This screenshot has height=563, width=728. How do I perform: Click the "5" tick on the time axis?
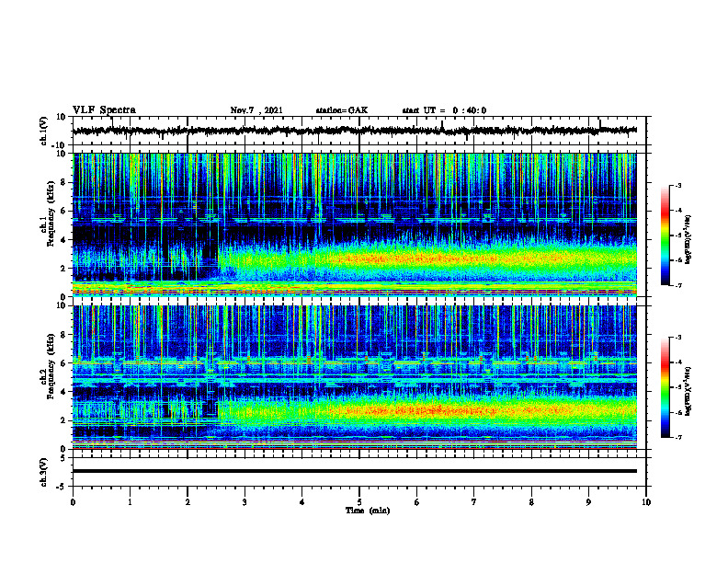tap(359, 502)
